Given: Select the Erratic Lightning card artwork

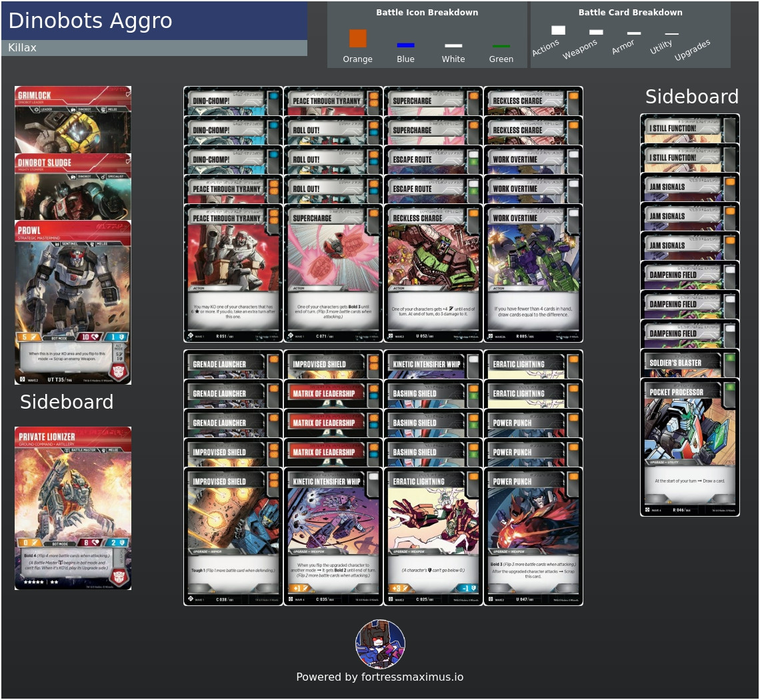Looking at the screenshot, I should coord(433,520).
